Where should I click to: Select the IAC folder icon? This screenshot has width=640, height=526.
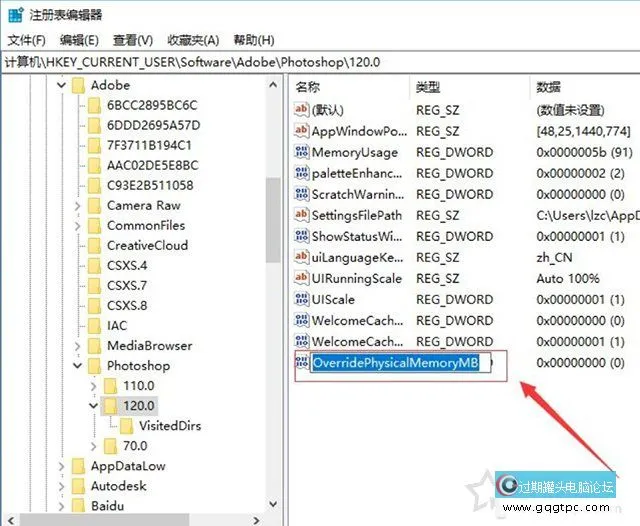coord(94,326)
